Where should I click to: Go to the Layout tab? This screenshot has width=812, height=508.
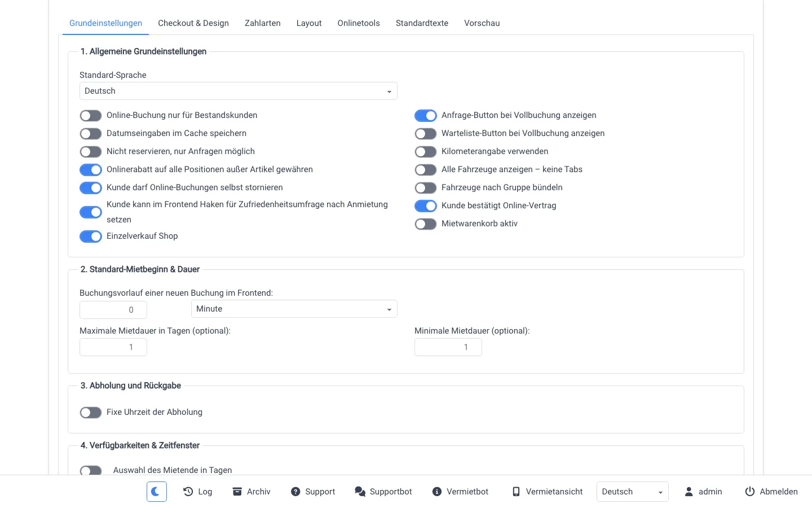pos(309,23)
